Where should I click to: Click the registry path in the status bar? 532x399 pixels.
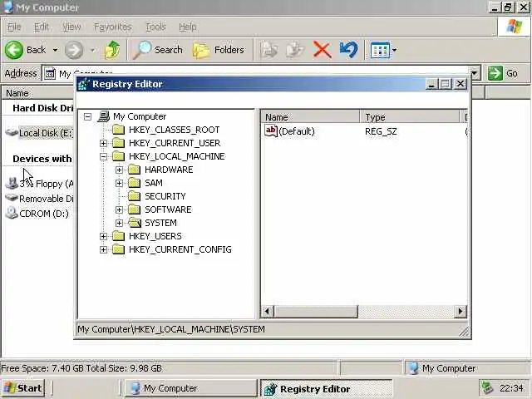(x=171, y=329)
